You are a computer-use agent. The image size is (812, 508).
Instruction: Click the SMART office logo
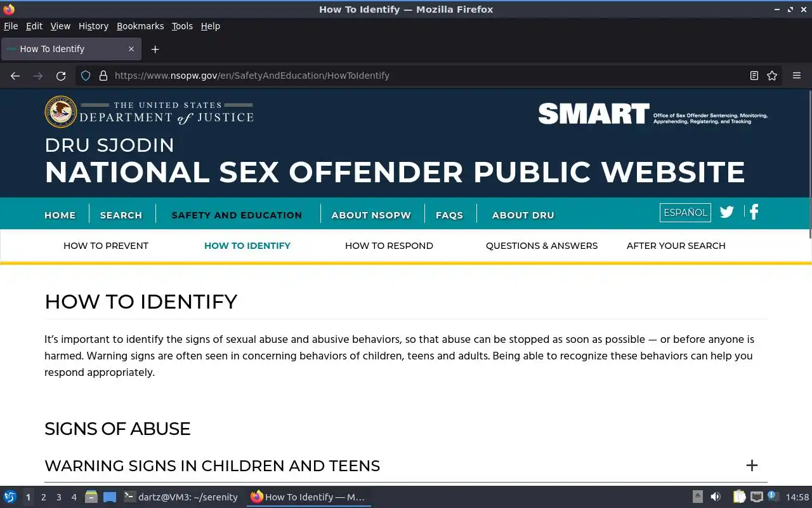tap(653, 114)
